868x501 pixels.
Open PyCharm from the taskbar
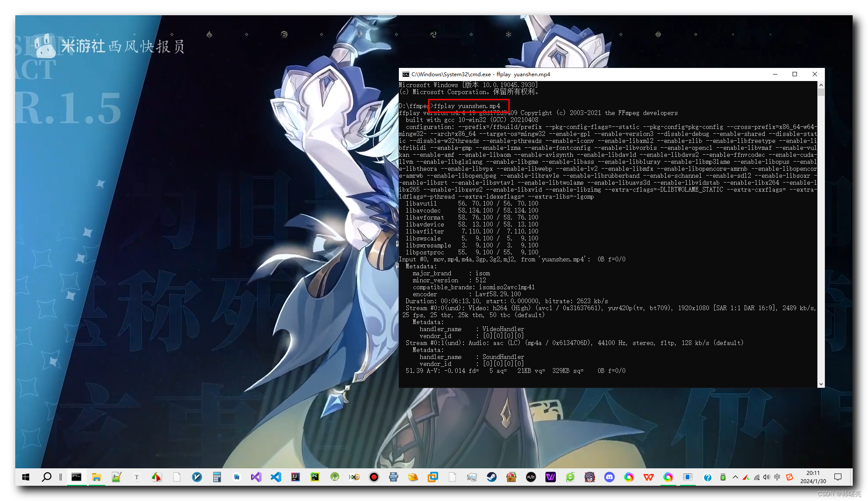click(315, 477)
